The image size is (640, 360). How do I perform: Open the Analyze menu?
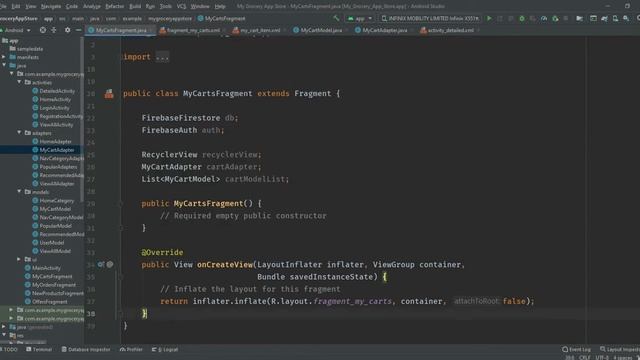coord(92,6)
